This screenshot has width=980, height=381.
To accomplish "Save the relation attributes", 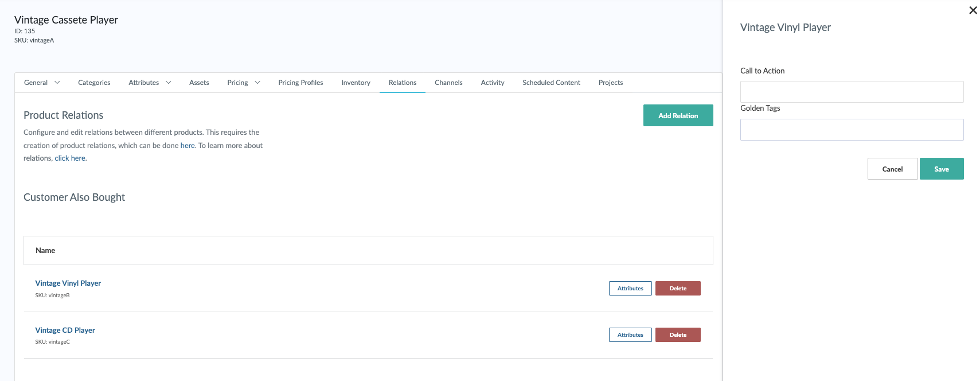I will point(941,169).
